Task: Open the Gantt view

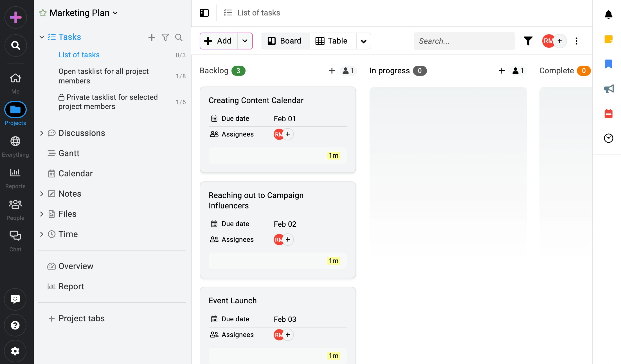Action: [x=69, y=153]
